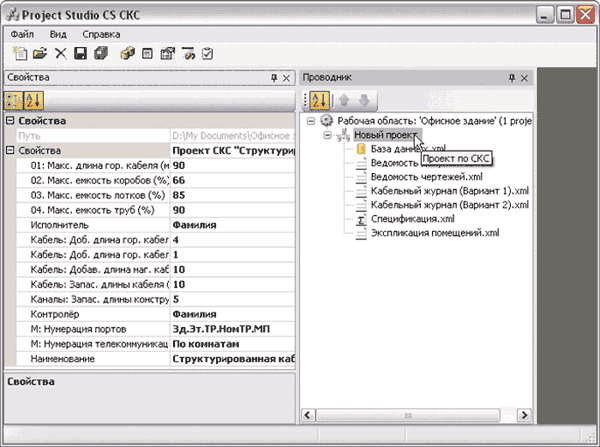
Task: Edit the Исполнитель value Фамилия
Action: (233, 225)
